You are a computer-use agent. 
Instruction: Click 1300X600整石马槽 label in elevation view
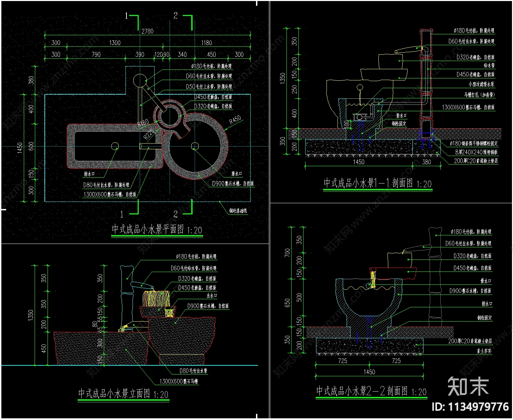click(179, 381)
